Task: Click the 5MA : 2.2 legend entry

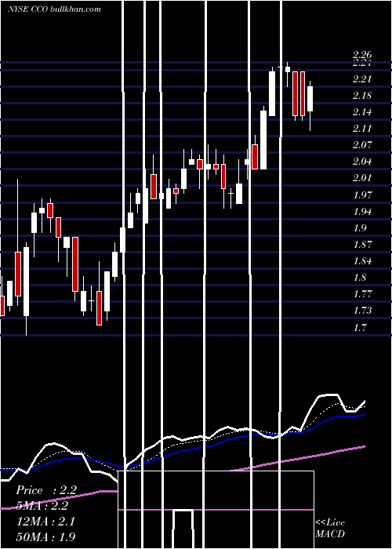Action: click(42, 506)
